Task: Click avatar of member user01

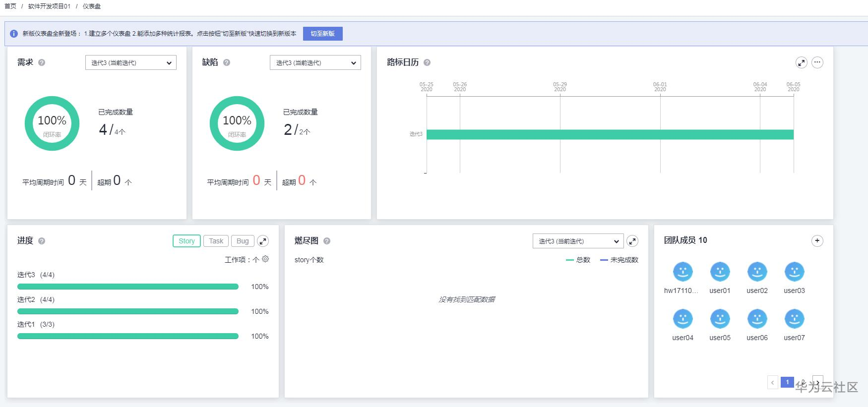Action: pyautogui.click(x=720, y=272)
